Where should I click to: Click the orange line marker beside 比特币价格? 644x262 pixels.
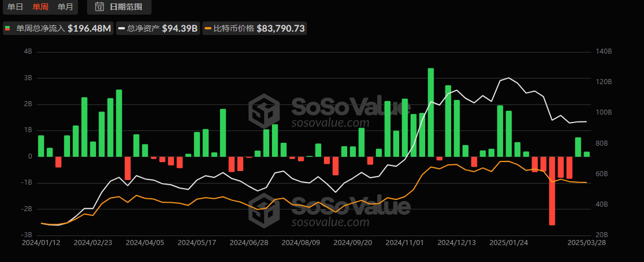tap(208, 28)
